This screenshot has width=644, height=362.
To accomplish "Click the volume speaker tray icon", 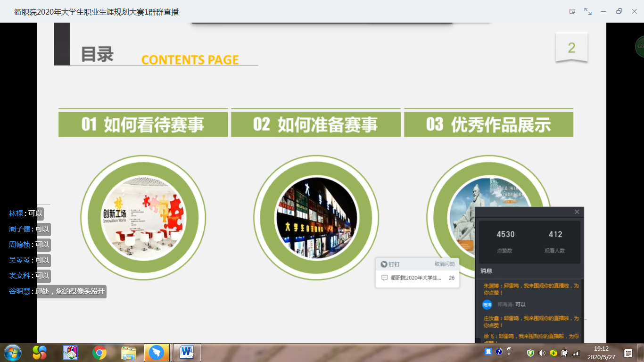I will (x=542, y=353).
